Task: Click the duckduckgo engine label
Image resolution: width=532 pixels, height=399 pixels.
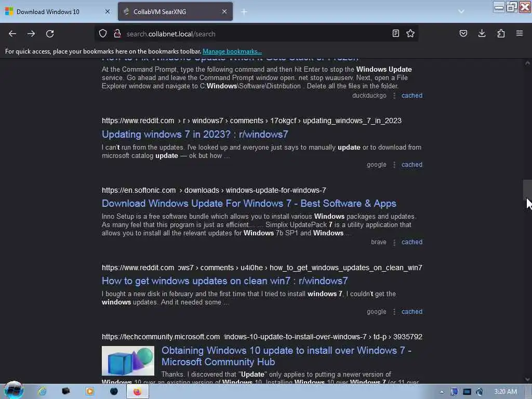Action: 369,96
